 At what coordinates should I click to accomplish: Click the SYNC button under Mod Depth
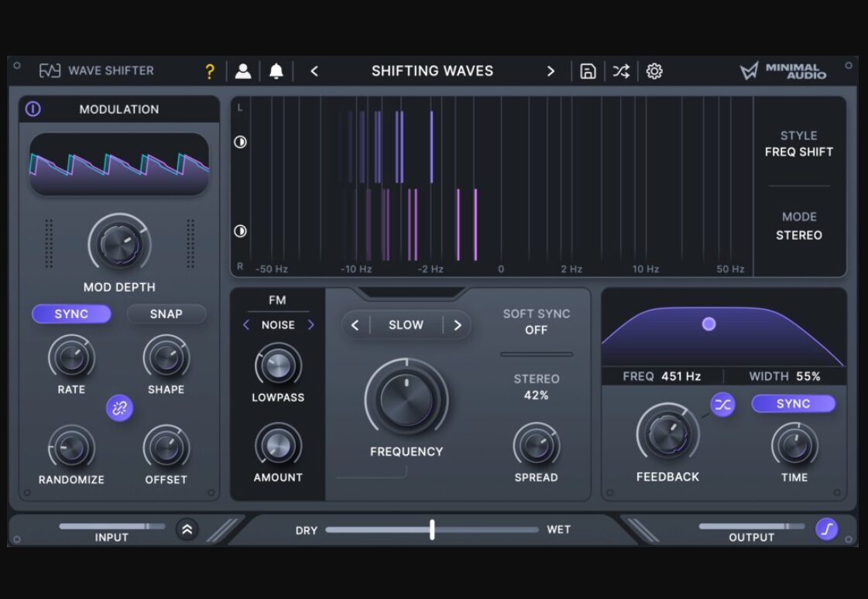(x=70, y=314)
